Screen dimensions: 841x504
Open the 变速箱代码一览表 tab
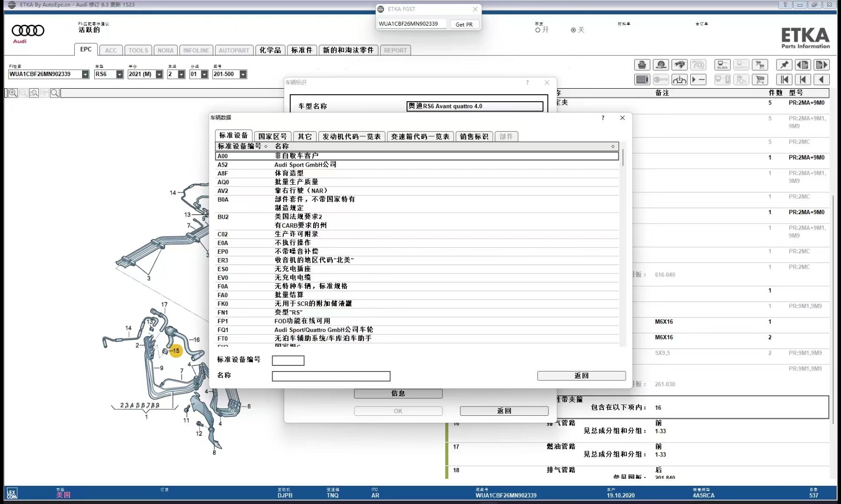coord(420,136)
